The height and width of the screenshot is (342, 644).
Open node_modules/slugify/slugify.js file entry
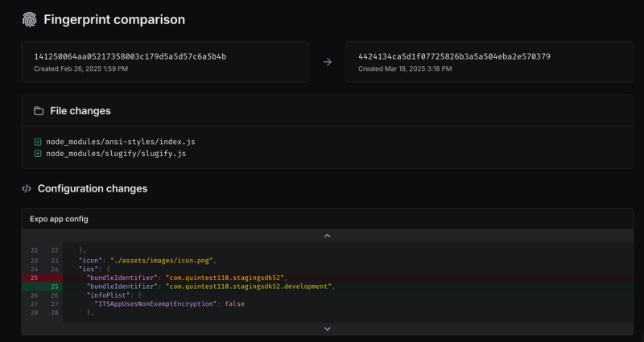click(x=116, y=154)
